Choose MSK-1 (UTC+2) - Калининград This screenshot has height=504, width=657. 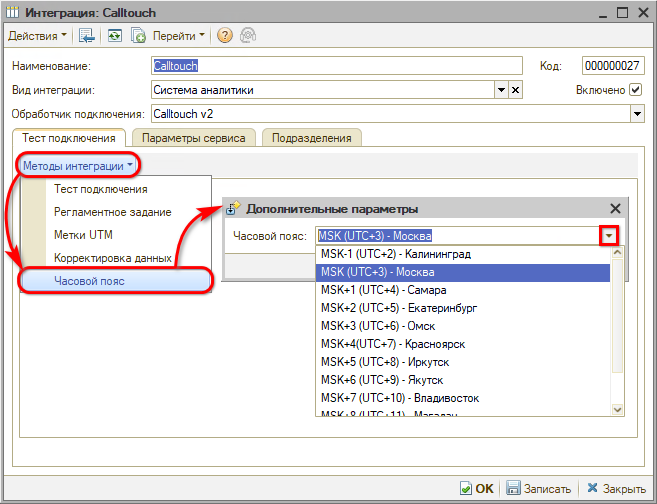coord(463,254)
